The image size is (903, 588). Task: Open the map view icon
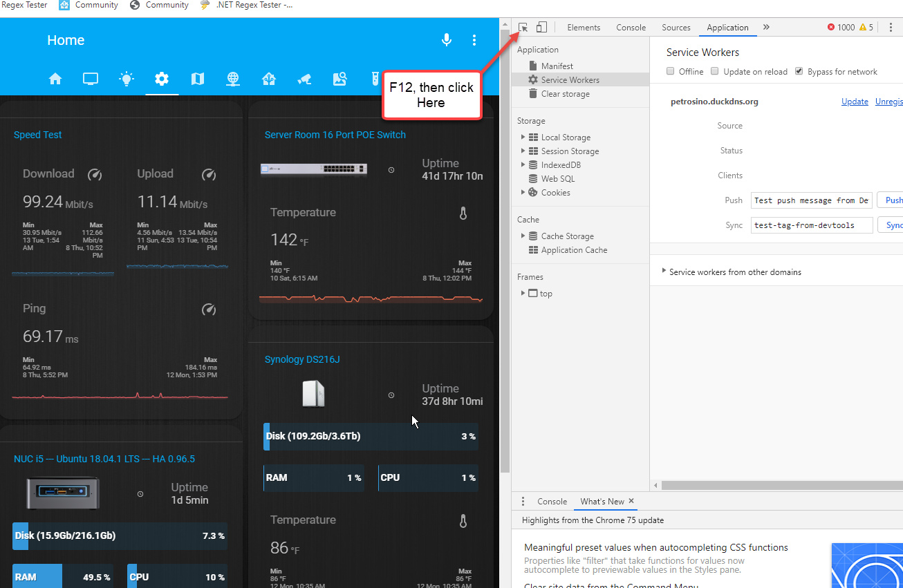pos(198,79)
